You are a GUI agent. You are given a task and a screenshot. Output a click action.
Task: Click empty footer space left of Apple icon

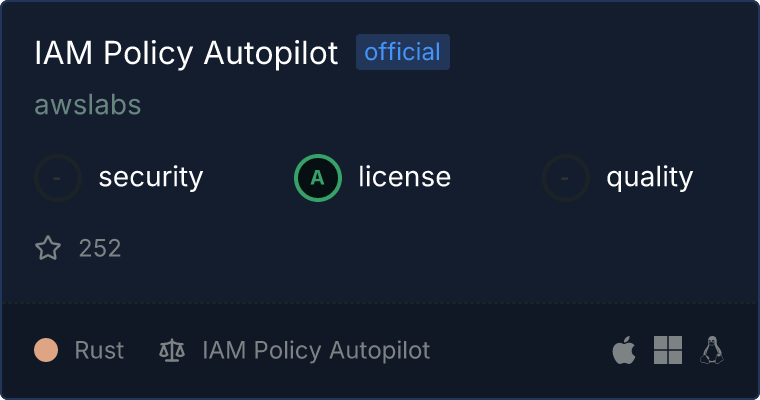point(520,350)
